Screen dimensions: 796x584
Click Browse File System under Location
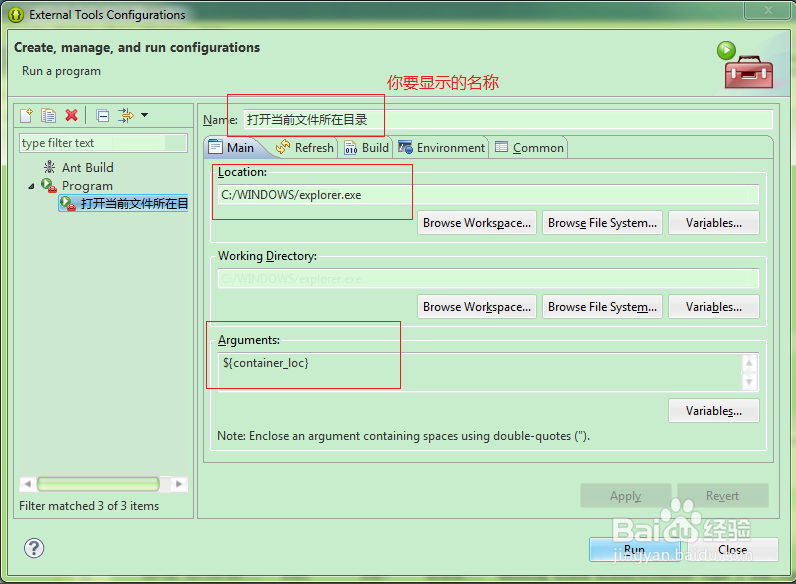tap(602, 223)
